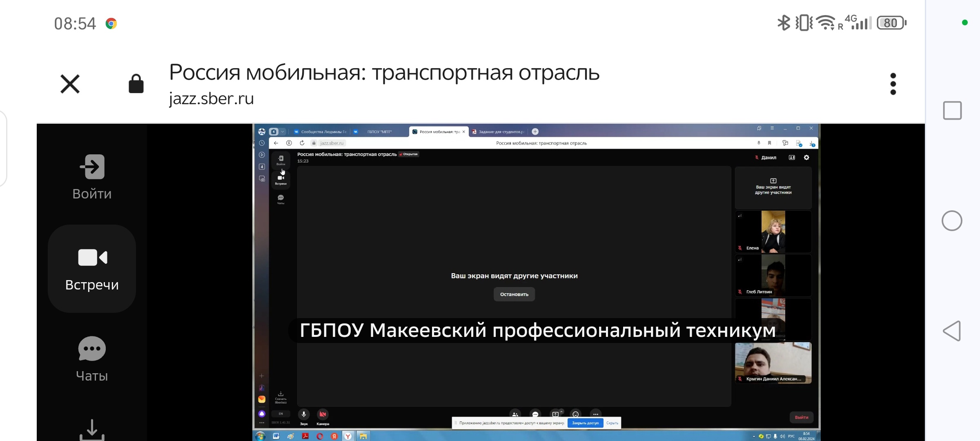Viewport: 980px width, 441px height.
Task: Change the participant layout view icon
Action: [x=792, y=158]
